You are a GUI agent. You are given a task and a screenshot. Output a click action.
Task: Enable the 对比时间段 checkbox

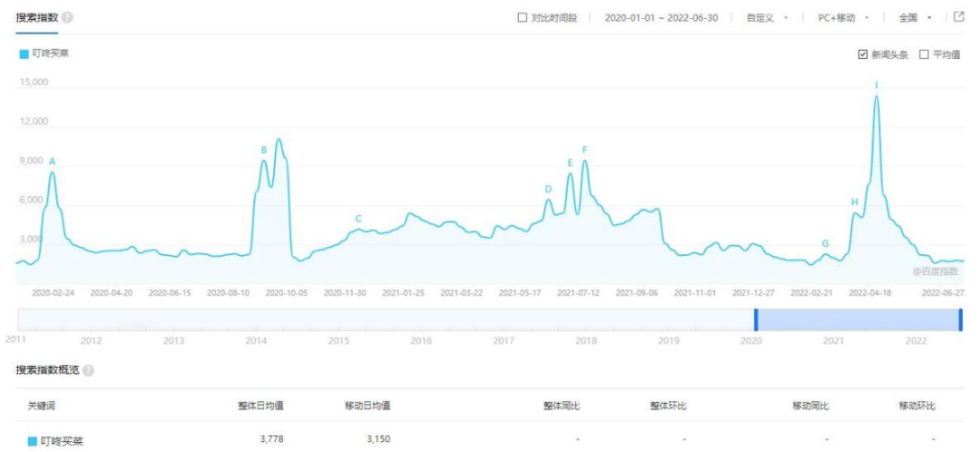(x=522, y=18)
